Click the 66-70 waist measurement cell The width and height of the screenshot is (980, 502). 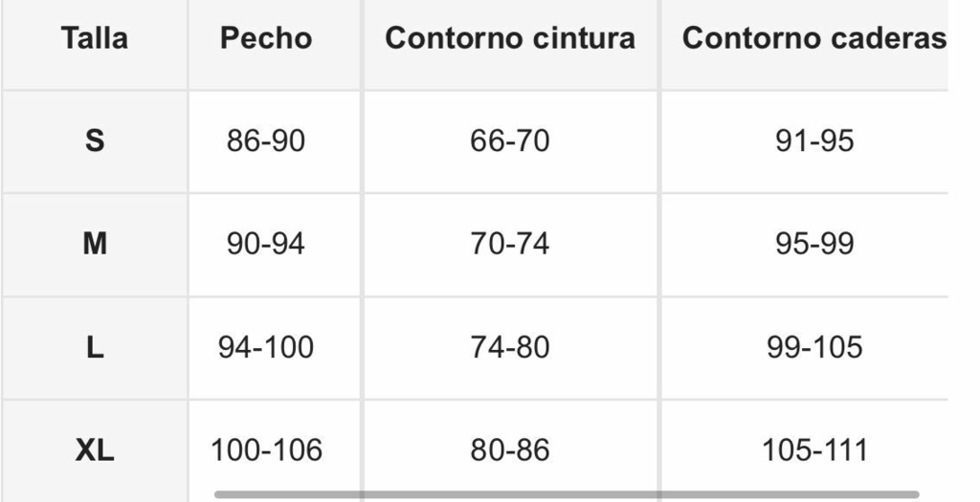510,142
